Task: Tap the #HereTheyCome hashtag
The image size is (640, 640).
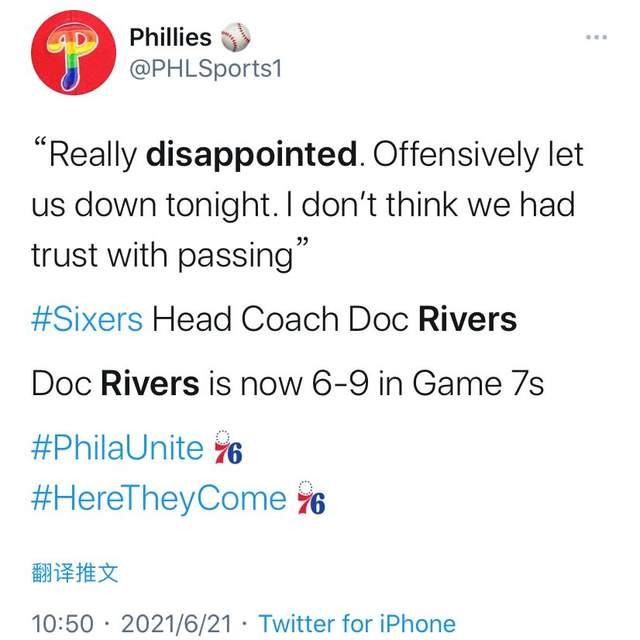Action: [160, 497]
